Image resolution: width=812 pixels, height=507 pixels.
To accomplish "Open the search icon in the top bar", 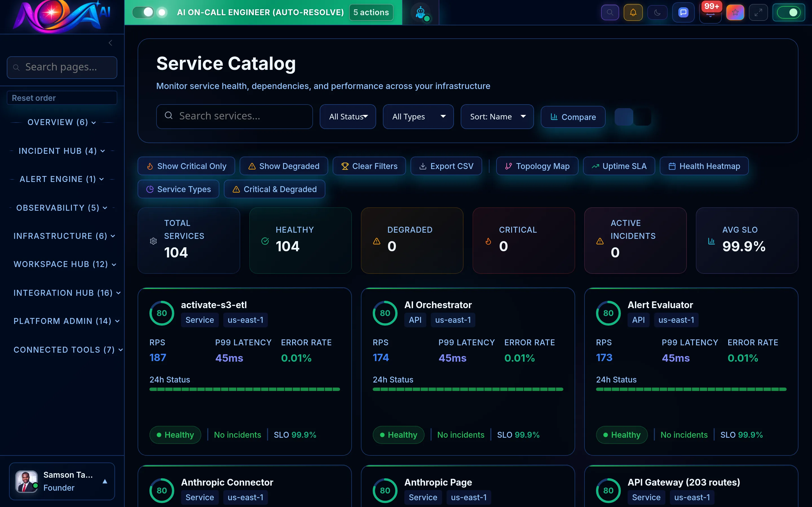I will coord(610,12).
